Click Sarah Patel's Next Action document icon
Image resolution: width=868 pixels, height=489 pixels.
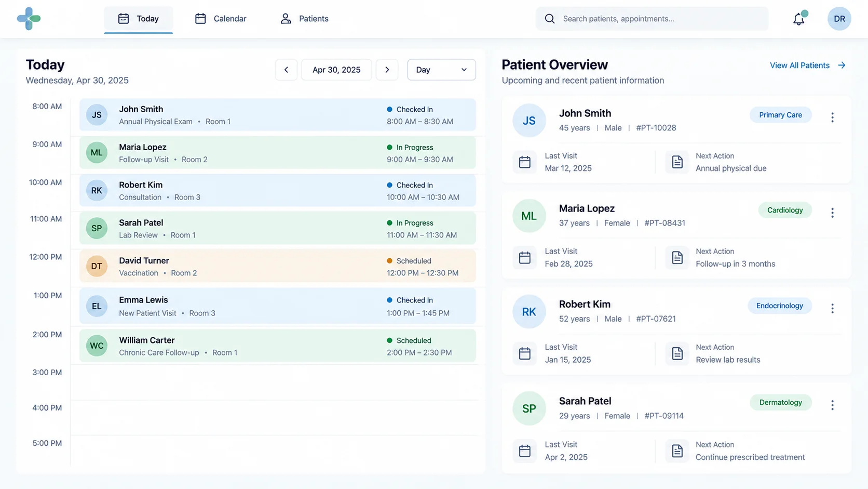(x=677, y=451)
